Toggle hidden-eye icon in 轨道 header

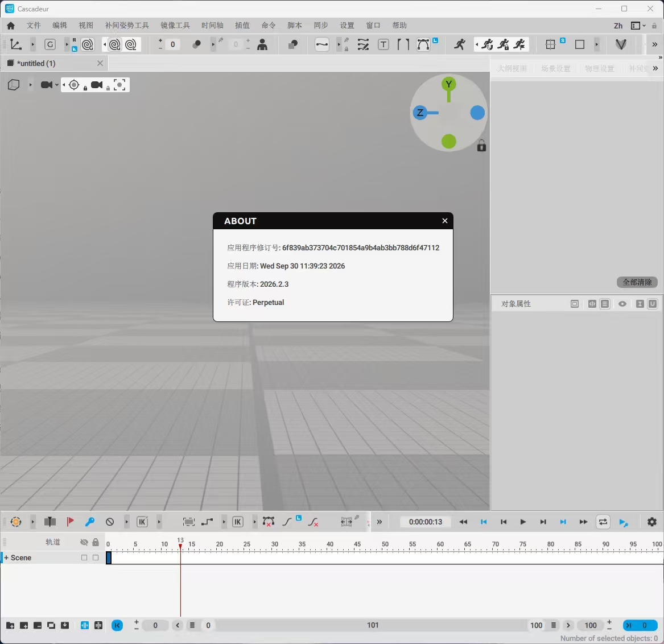[84, 542]
